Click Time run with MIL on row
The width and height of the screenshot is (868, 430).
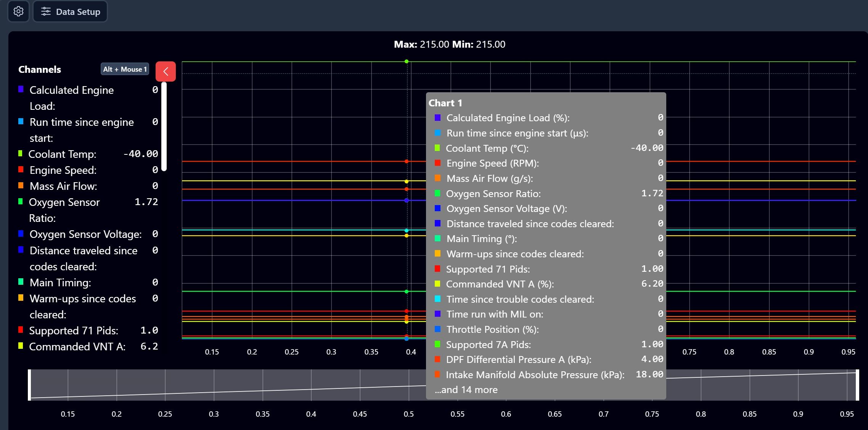(x=549, y=314)
